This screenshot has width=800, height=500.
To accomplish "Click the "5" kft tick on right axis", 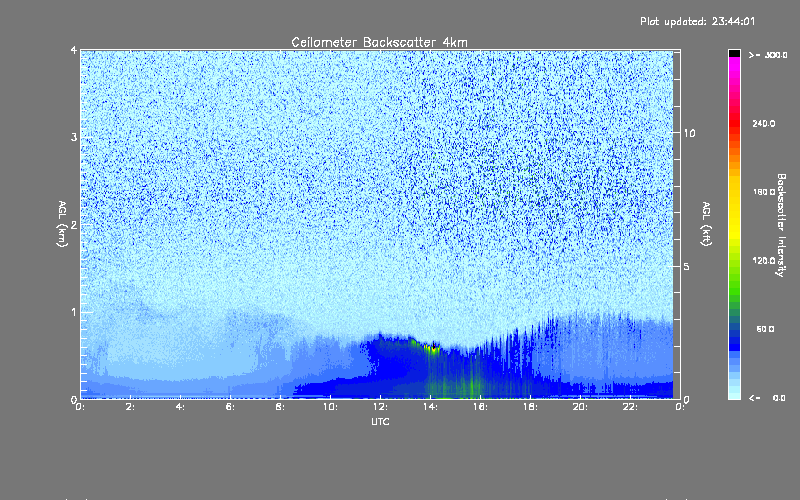I will point(687,266).
